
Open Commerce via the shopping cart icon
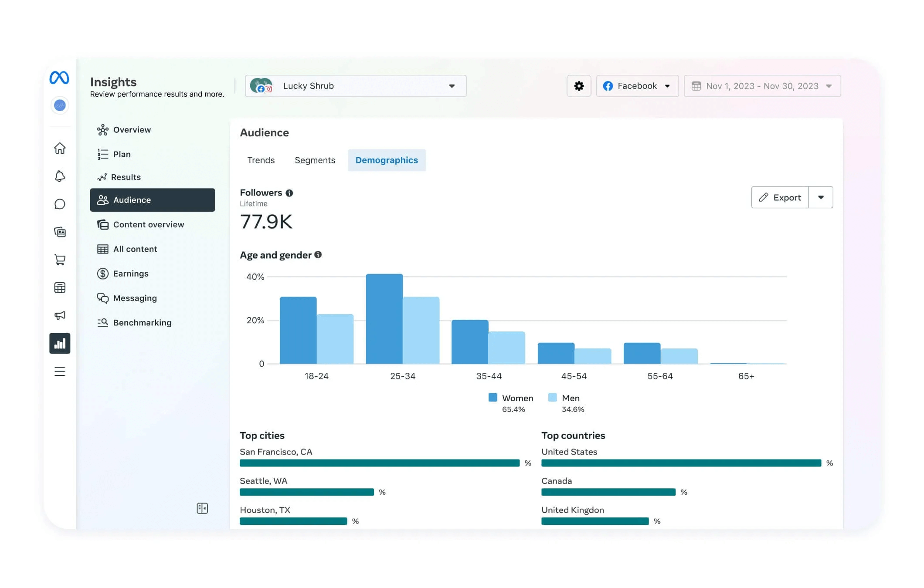point(60,260)
